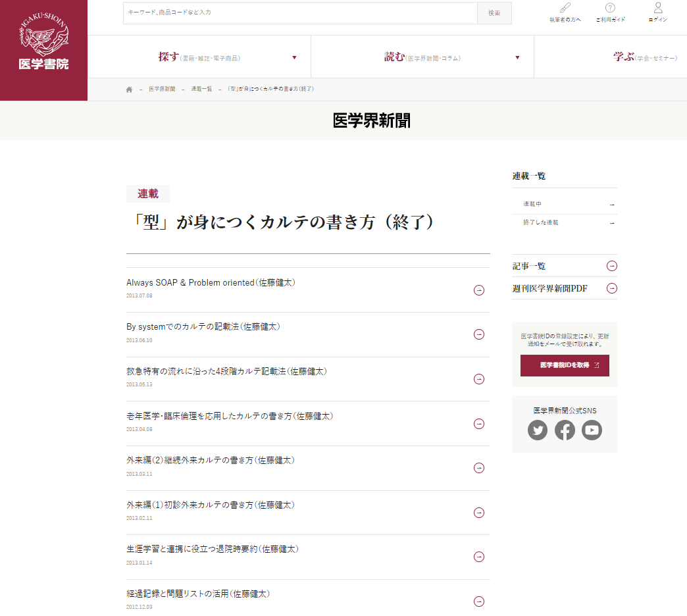
Task: Click arrow icon for By system article
Action: (479, 334)
